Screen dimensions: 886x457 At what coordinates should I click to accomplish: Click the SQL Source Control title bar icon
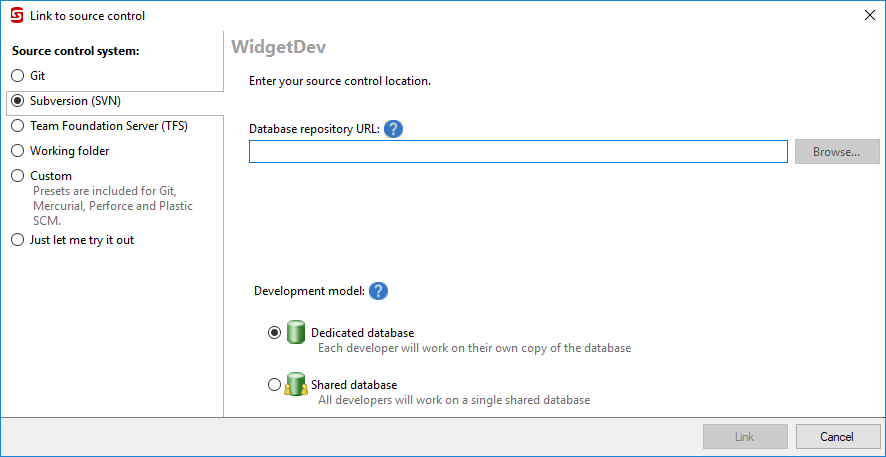pyautogui.click(x=17, y=15)
